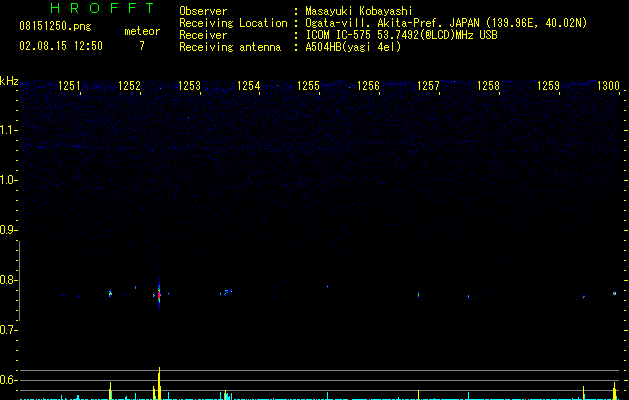The image size is (629, 400).
Task: Click the tallest yellow amplitude spike
Action: [159, 383]
